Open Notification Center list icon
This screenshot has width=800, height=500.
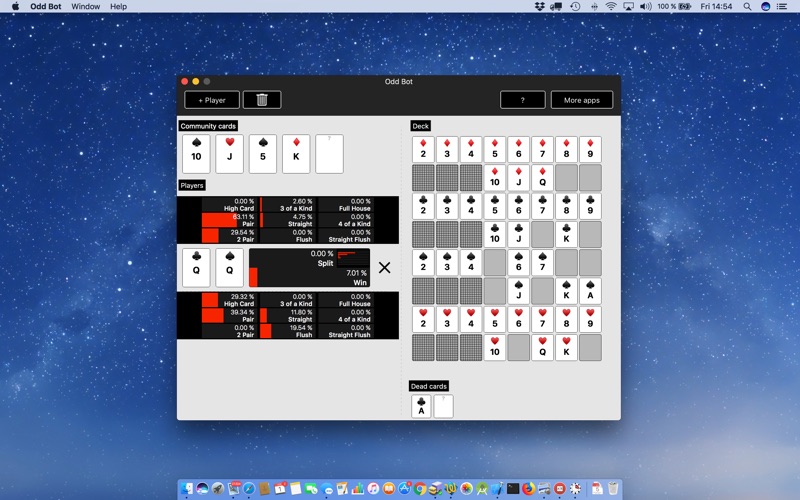(782, 6)
